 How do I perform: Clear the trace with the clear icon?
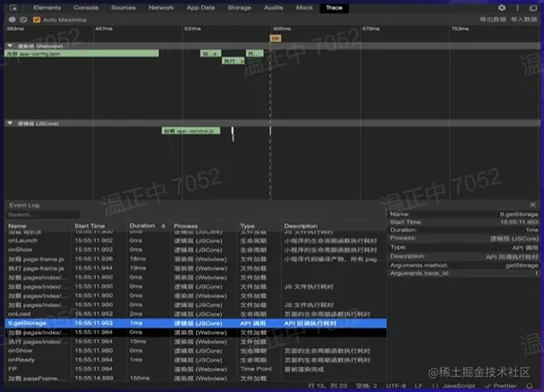coord(23,20)
